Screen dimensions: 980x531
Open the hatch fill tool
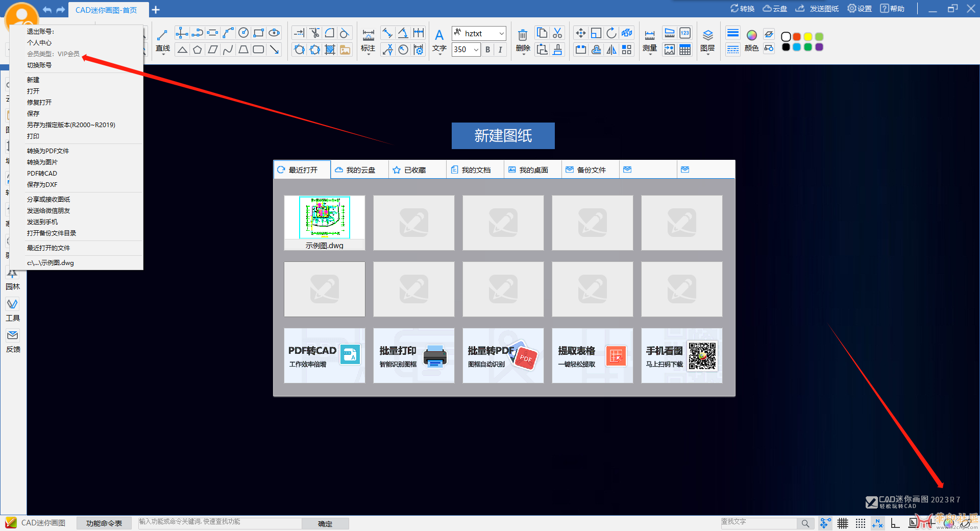click(x=330, y=50)
